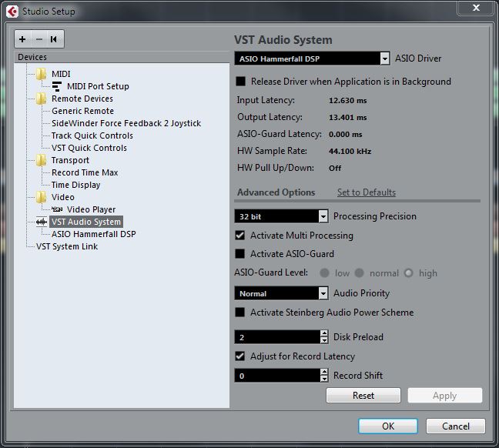Enable Steinberg Audio Power Scheme checkbox
This screenshot has height=448, width=499.
(240, 312)
